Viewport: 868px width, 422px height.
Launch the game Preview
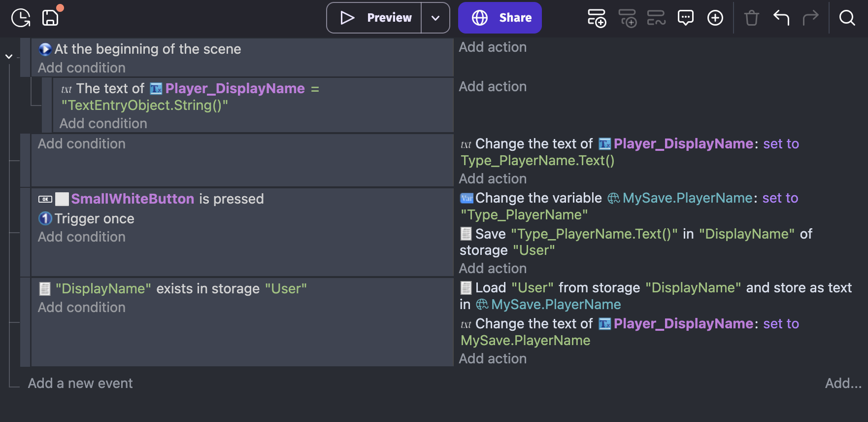point(375,18)
